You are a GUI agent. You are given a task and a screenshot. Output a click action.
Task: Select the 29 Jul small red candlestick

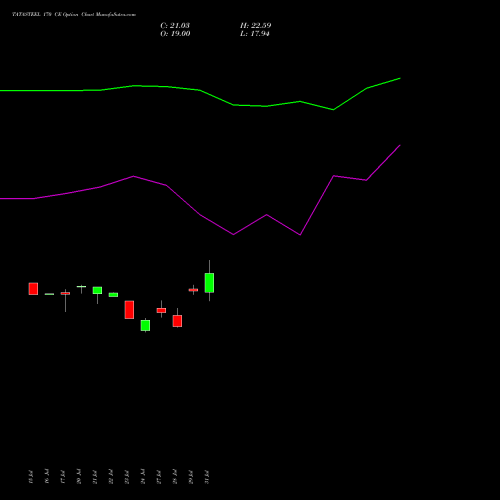click(193, 290)
